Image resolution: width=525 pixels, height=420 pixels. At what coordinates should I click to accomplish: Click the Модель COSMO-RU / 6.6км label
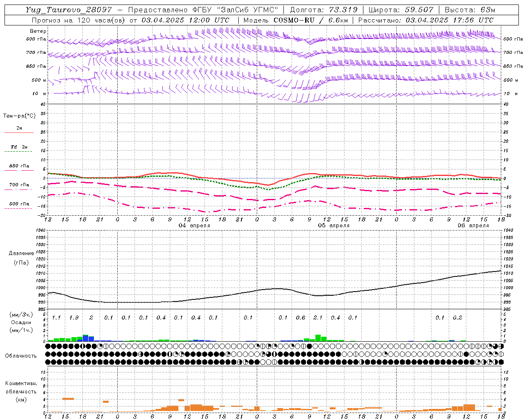coord(296,20)
